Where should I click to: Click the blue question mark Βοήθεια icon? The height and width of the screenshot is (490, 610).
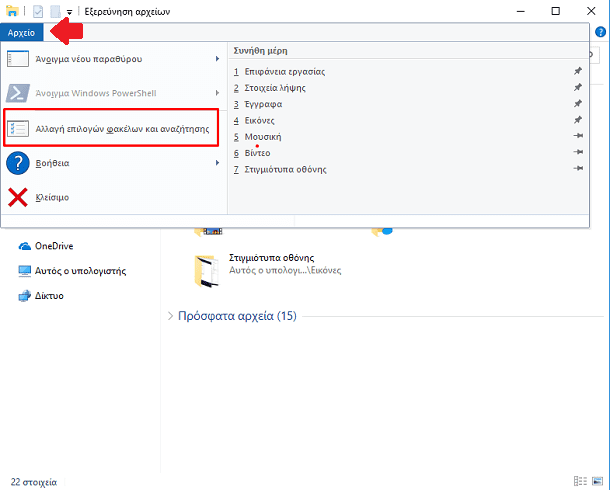(18, 163)
